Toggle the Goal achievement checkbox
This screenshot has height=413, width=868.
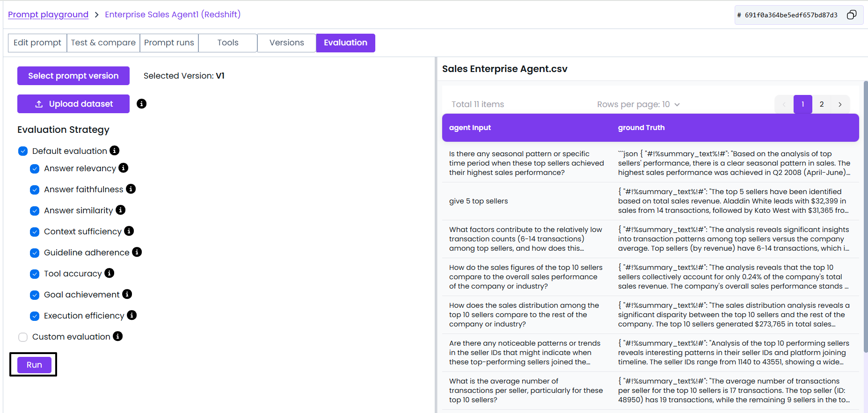click(x=35, y=295)
